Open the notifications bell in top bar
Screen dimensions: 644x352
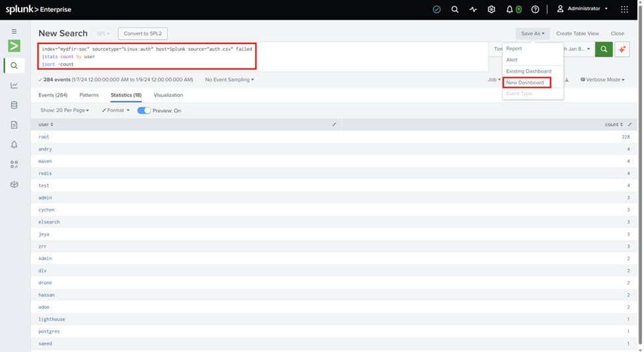tap(509, 9)
